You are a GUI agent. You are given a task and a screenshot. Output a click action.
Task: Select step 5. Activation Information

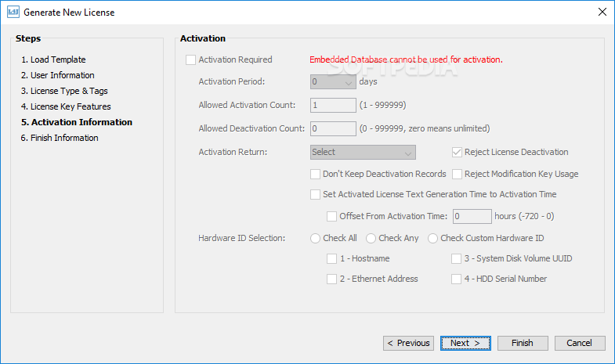pos(77,122)
